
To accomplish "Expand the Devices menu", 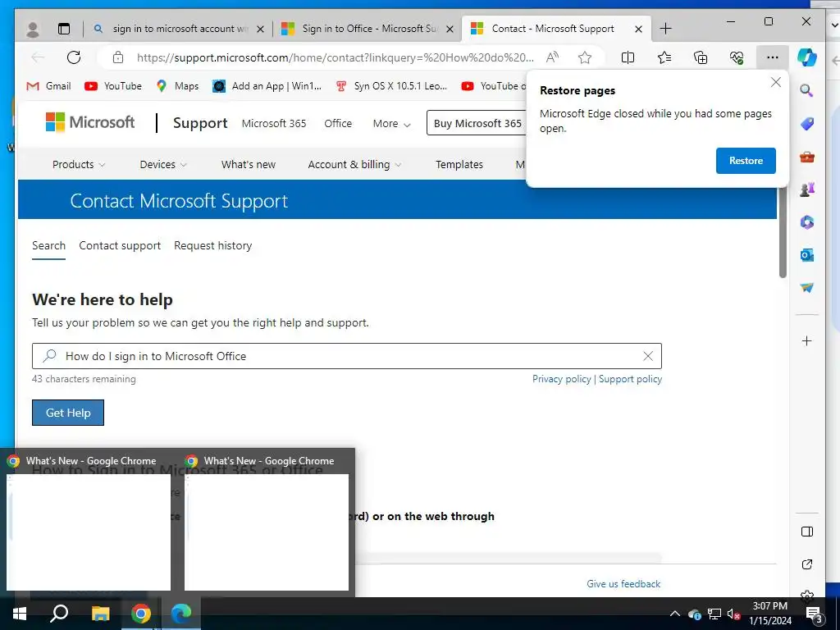I will (x=163, y=164).
